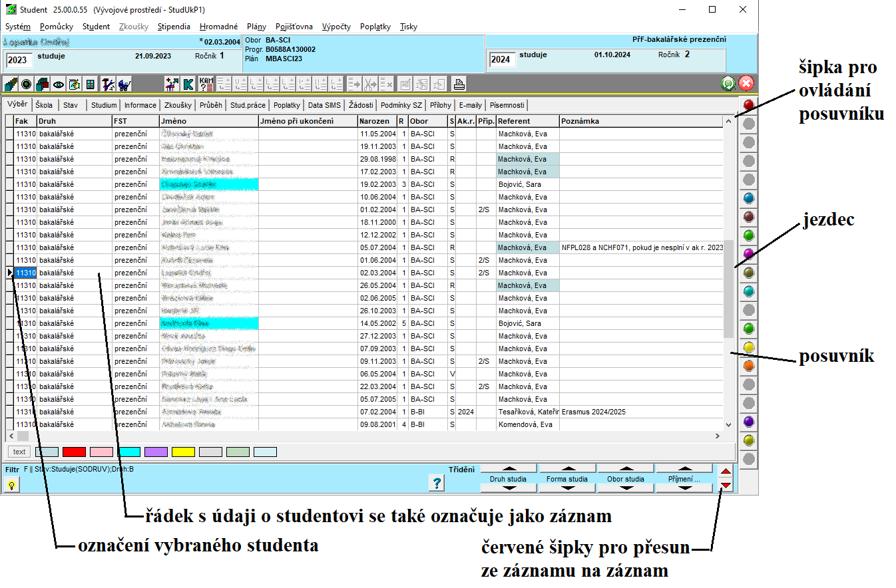The image size is (896, 588).
Task: Click the baby carriage toolbar icon
Action: pos(124,84)
